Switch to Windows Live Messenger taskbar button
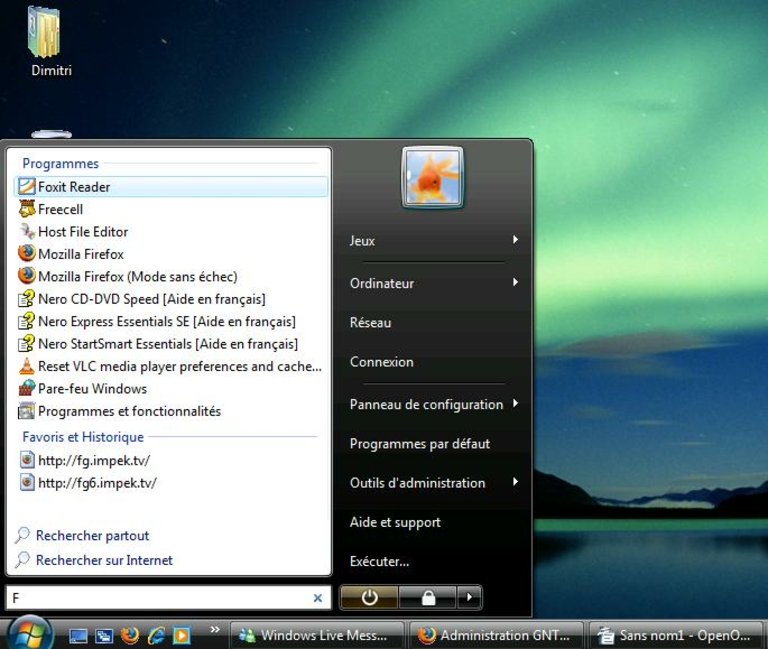 [316, 636]
